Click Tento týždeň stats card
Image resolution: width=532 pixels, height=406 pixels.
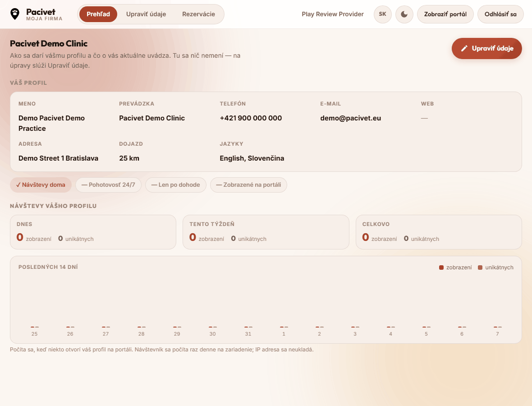[x=266, y=232]
